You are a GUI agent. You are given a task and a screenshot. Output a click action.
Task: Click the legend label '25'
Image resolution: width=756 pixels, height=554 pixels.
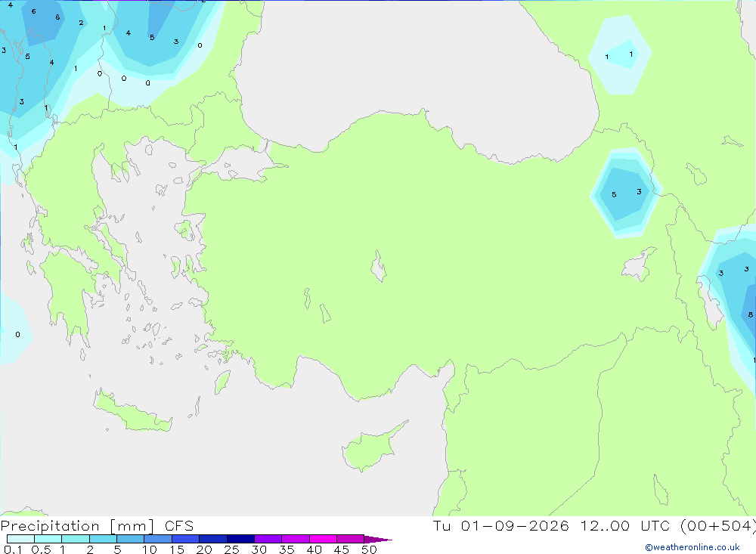[231, 549]
